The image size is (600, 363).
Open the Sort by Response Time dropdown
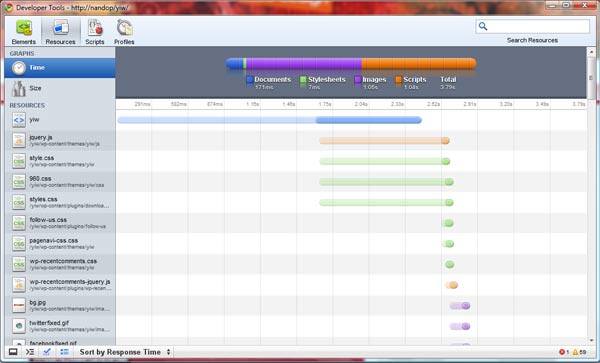pos(125,352)
